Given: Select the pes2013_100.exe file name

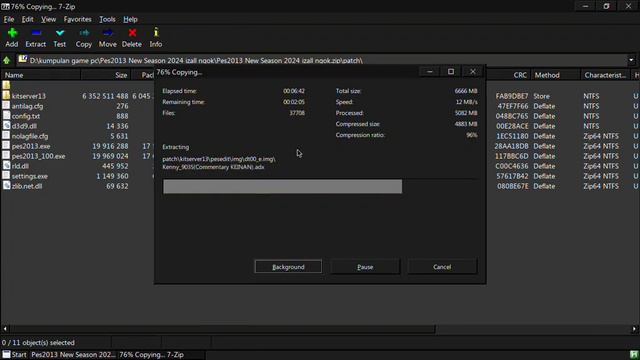Looking at the screenshot, I should (x=38, y=156).
